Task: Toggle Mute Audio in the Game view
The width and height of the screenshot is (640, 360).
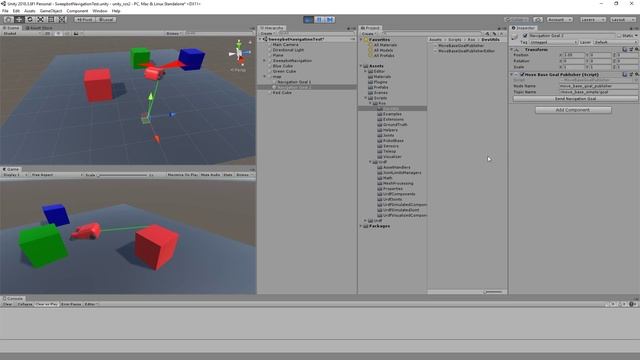Action: [x=210, y=175]
